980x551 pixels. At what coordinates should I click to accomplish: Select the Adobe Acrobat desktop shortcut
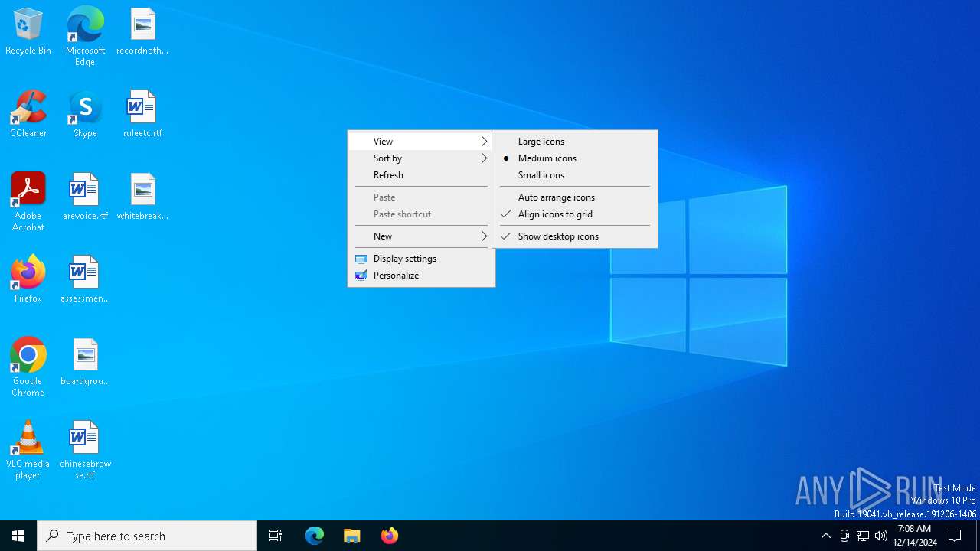click(28, 202)
